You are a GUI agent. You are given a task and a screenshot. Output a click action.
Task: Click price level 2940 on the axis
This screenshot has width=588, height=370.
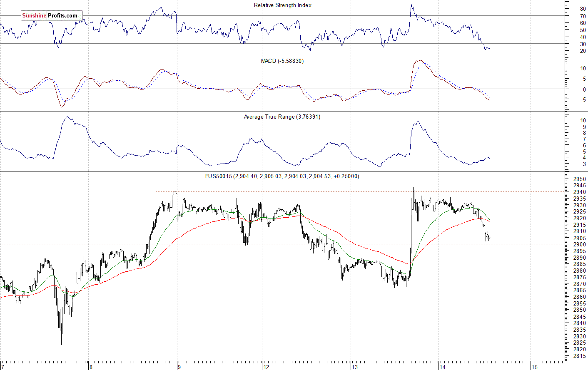coord(579,192)
